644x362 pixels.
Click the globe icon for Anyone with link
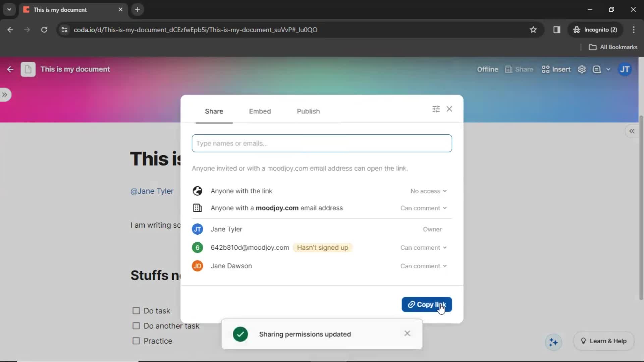(197, 191)
